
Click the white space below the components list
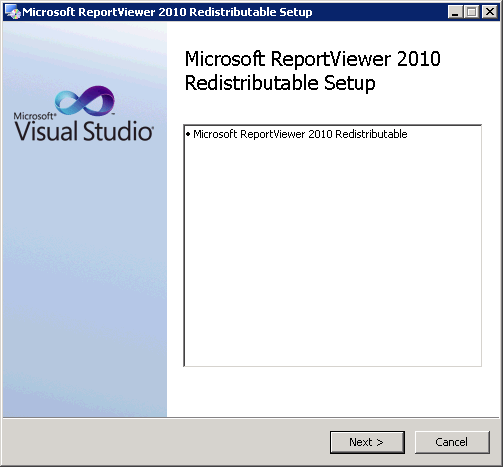[x=332, y=392]
